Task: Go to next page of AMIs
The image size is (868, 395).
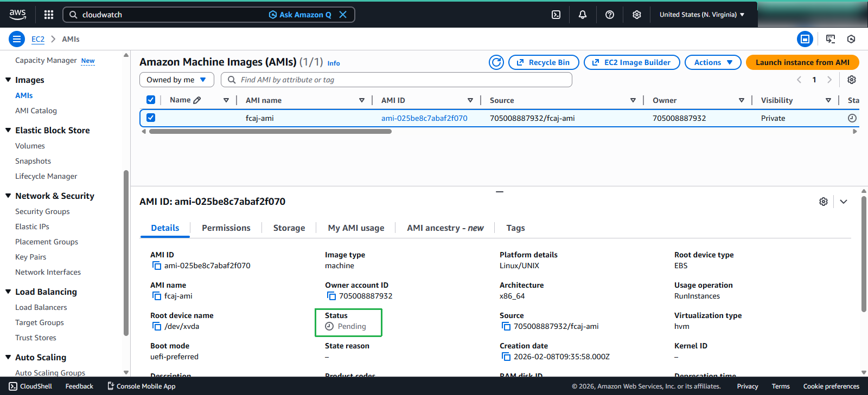Action: pos(829,80)
